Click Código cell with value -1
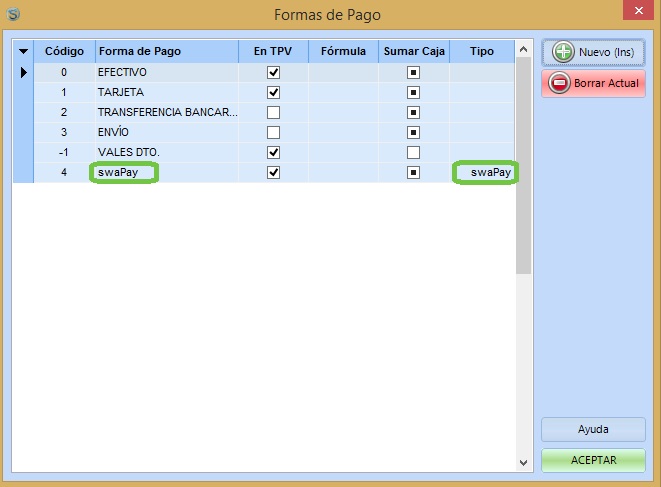Image resolution: width=661 pixels, height=487 pixels. [x=64, y=152]
